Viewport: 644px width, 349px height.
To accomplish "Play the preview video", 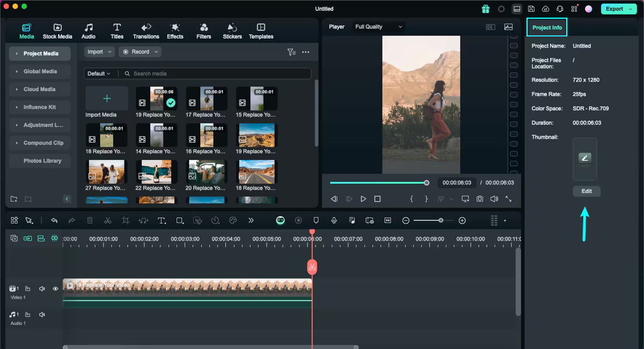I will point(363,199).
